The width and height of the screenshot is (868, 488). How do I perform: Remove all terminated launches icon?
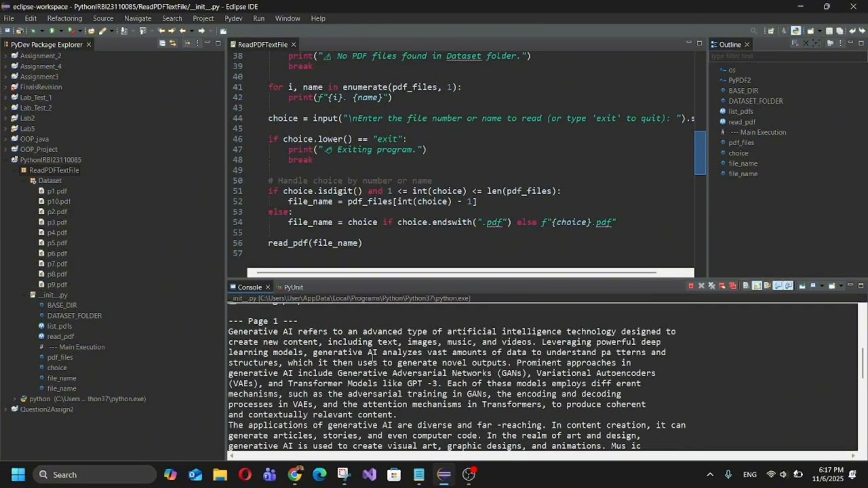pyautogui.click(x=712, y=286)
